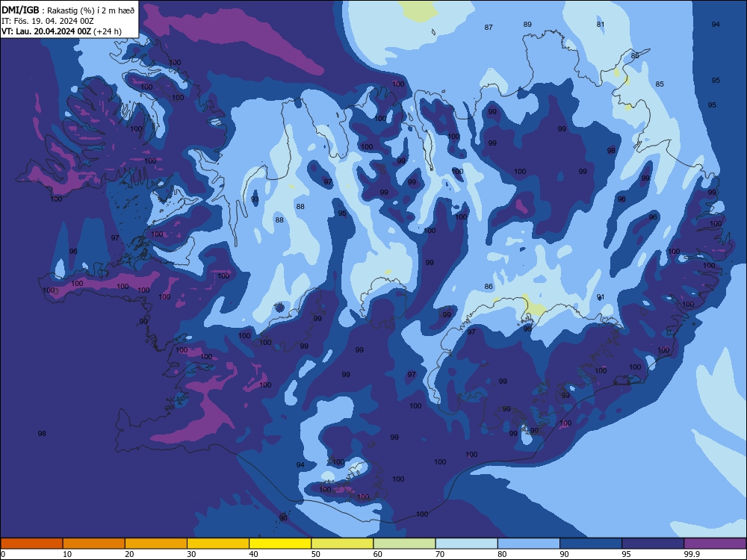
Task: Click the map value '87'
Action: click(489, 27)
